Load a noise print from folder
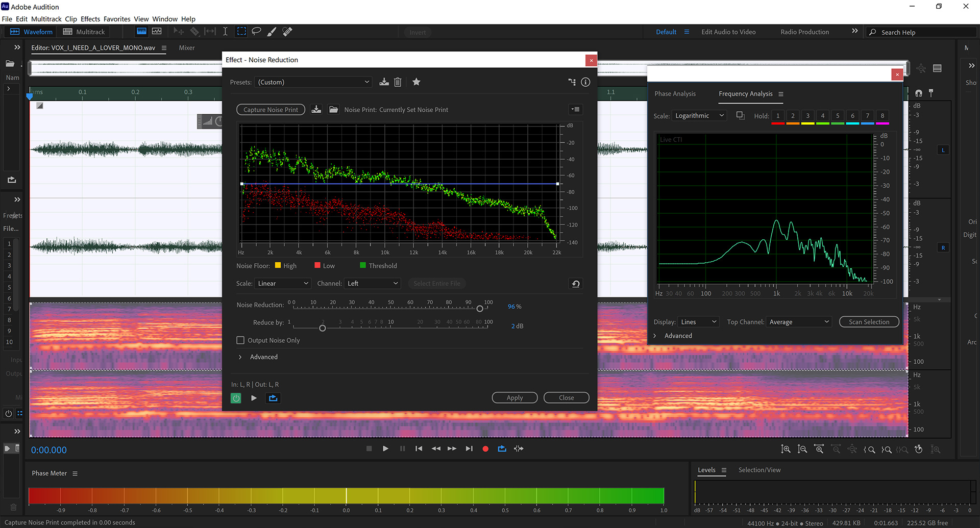Image resolution: width=980 pixels, height=528 pixels. point(333,110)
